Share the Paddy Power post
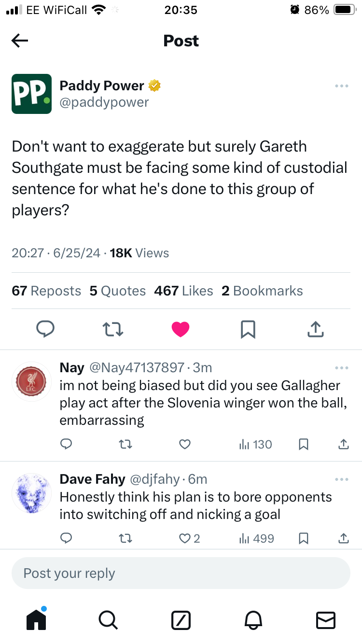The width and height of the screenshot is (362, 644). [315, 329]
